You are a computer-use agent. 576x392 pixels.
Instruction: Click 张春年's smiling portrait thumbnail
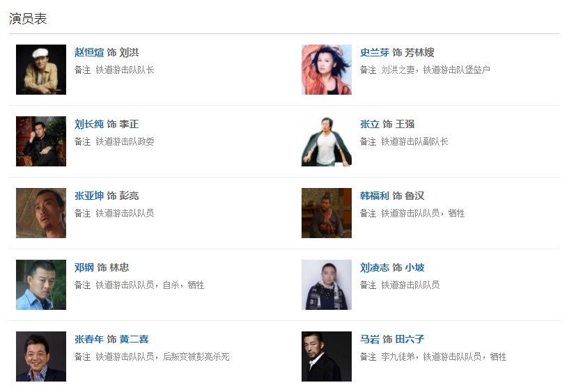coord(41,356)
